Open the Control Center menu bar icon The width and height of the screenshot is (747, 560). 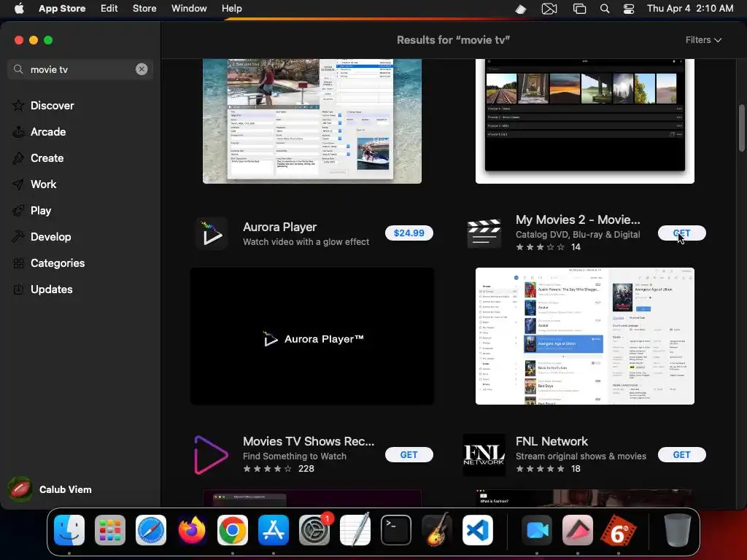629,9
